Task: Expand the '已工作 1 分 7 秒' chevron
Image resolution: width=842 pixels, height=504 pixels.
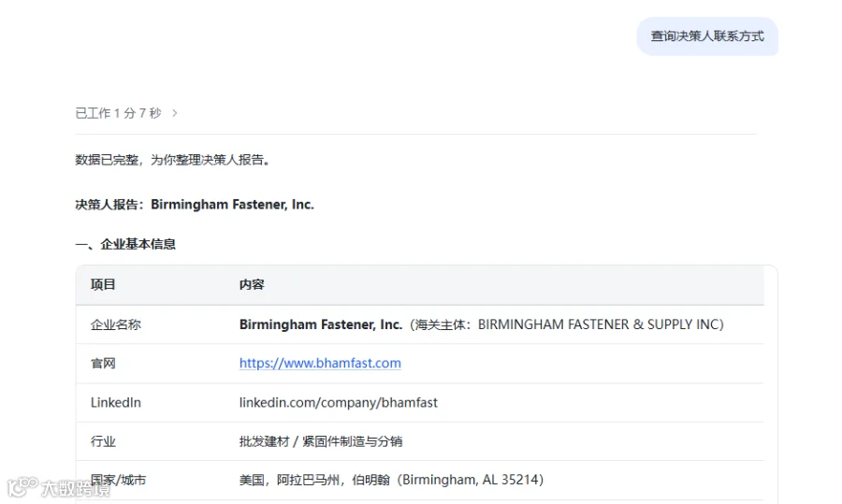Action: click(x=175, y=113)
